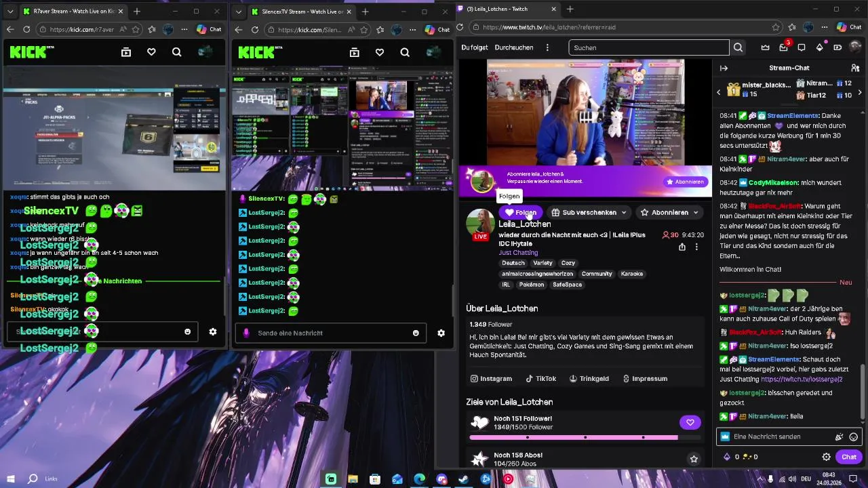The image size is (868, 488).
Task: Open Steam from the taskbar
Action: pyautogui.click(x=463, y=479)
